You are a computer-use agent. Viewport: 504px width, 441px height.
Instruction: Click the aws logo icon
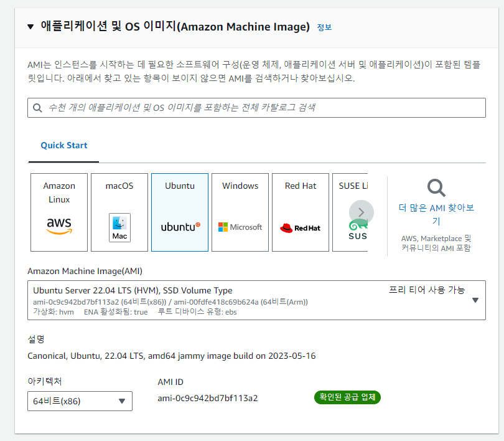click(59, 226)
